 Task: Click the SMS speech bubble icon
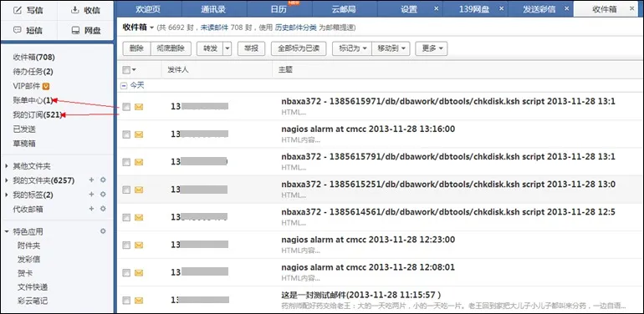pyautogui.click(x=18, y=30)
